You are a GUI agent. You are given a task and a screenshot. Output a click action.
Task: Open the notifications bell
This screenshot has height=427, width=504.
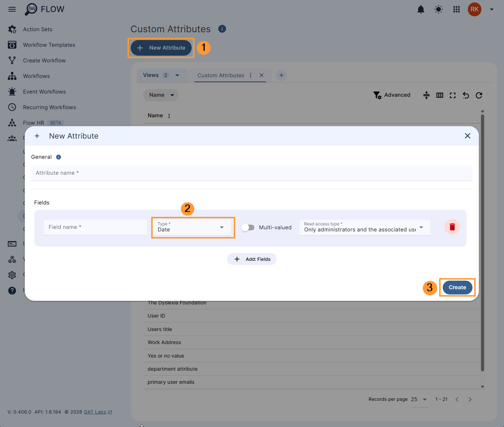421,10
